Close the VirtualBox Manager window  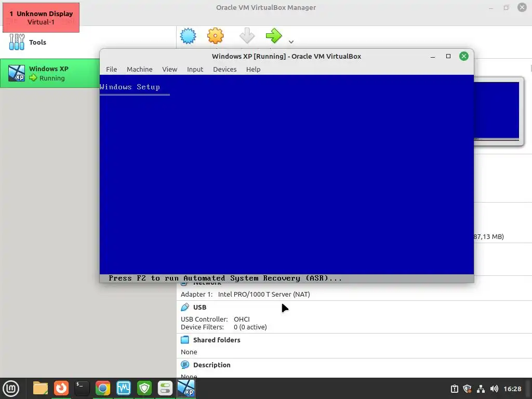point(522,7)
